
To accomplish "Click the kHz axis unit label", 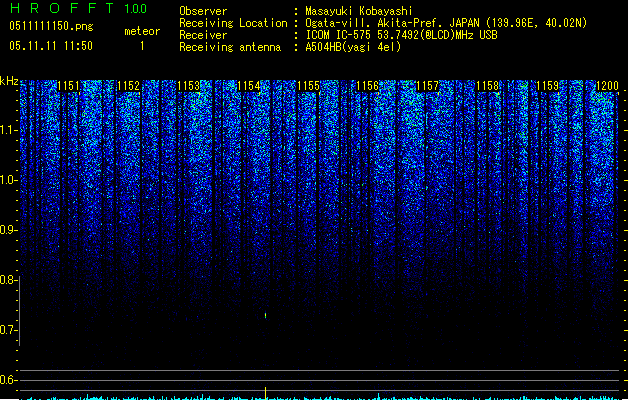I will click(x=9, y=81).
